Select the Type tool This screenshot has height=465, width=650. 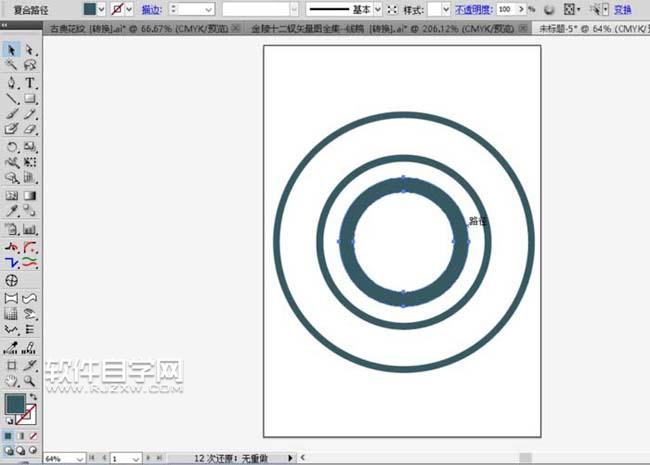(x=30, y=83)
